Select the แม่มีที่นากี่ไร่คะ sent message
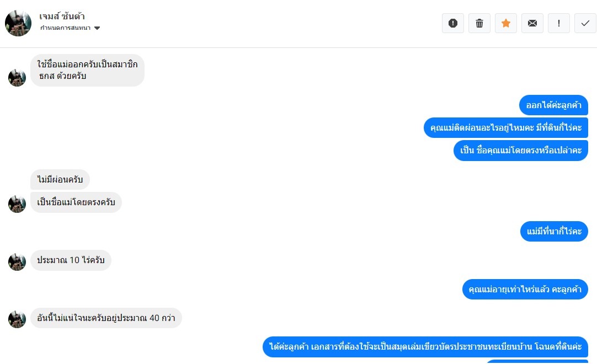The image size is (597, 364). tap(555, 231)
